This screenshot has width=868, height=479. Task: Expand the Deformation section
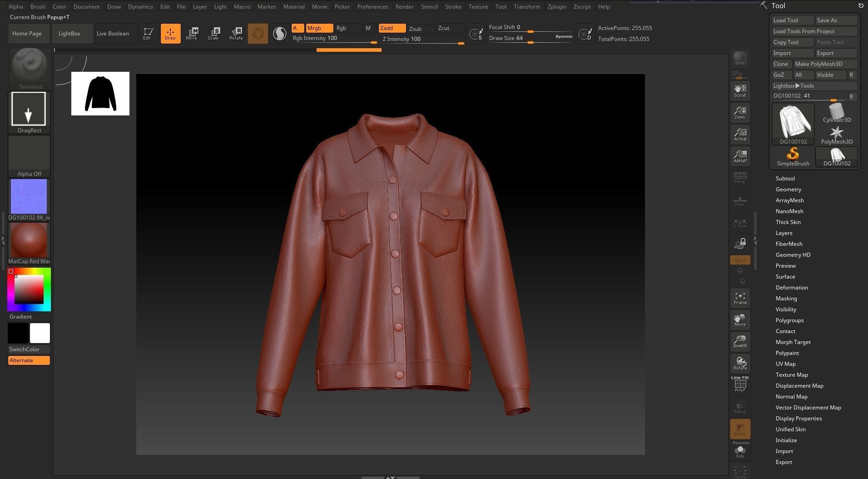coord(791,288)
